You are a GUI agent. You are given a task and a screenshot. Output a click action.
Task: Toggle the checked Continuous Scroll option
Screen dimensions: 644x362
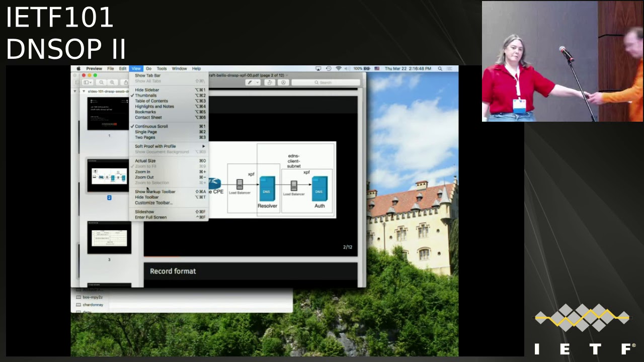click(x=169, y=126)
